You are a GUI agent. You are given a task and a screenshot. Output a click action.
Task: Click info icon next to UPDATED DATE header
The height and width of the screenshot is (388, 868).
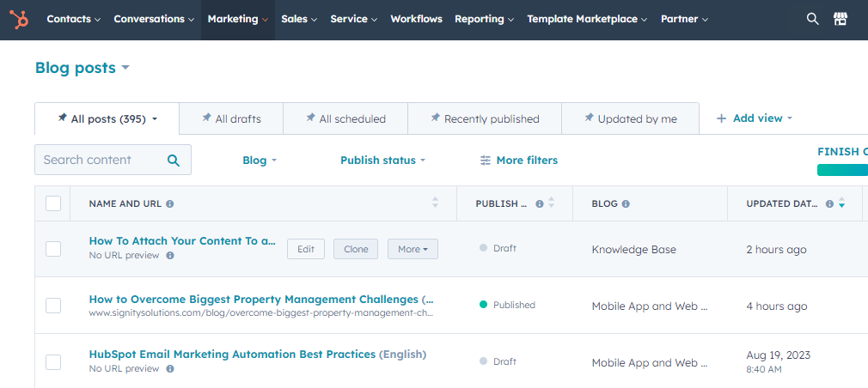click(x=829, y=204)
